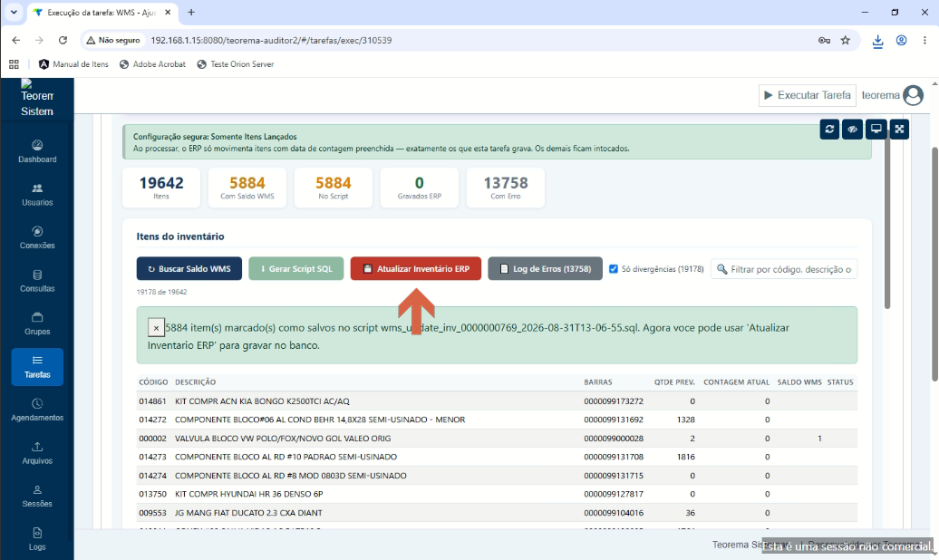Click the filter by code search field
The width and height of the screenshot is (939, 560).
point(784,269)
